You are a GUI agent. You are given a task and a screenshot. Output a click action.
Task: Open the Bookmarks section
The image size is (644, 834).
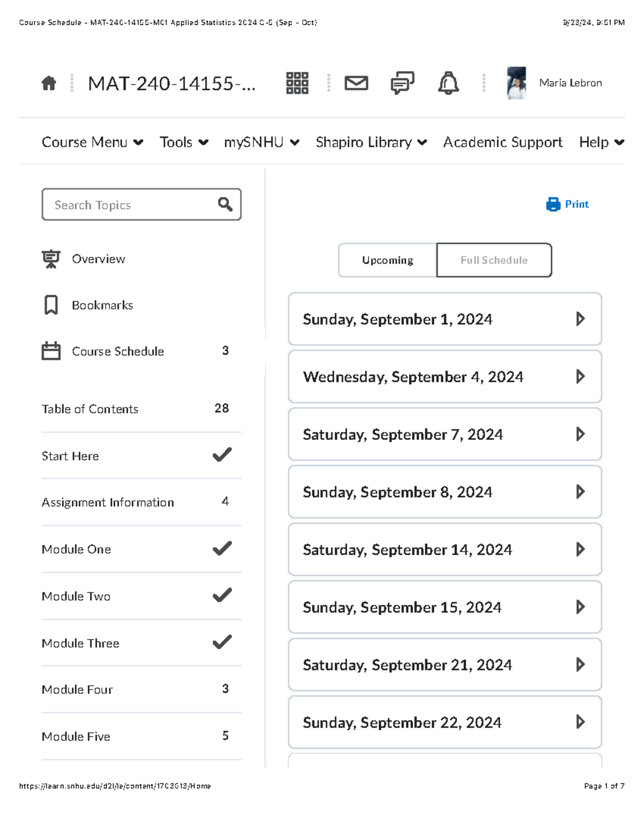pos(102,305)
